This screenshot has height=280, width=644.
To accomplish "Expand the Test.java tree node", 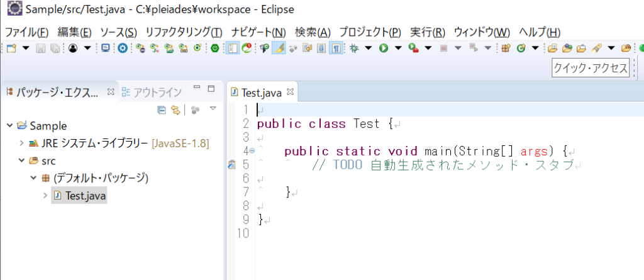I will tap(45, 195).
